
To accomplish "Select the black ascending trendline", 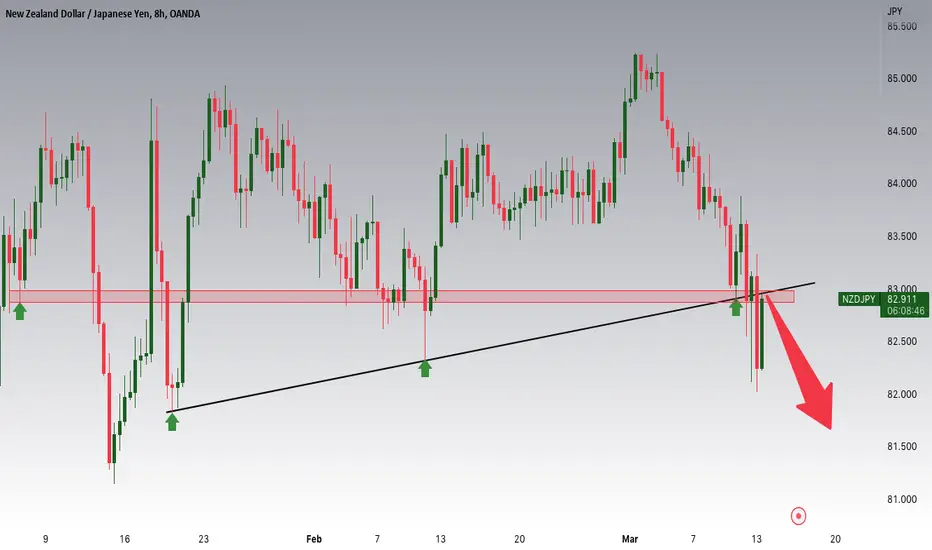I will click(x=491, y=347).
